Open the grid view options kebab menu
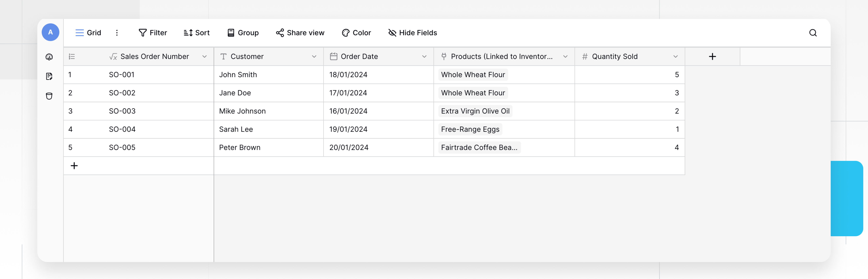 117,33
